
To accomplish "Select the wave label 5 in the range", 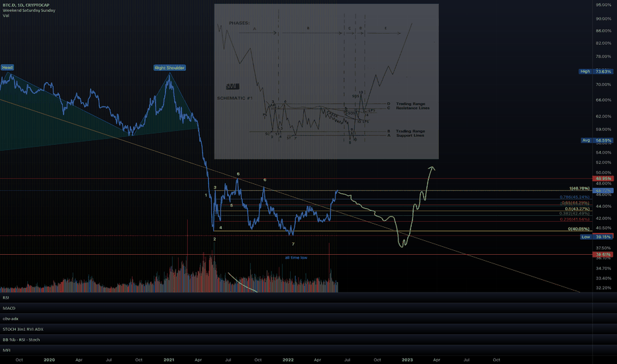I will tap(232, 205).
